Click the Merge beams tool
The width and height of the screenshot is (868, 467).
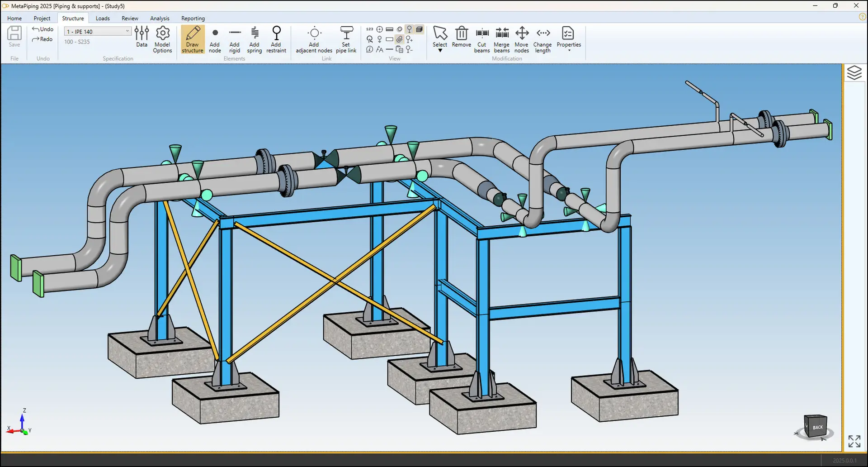pos(501,39)
